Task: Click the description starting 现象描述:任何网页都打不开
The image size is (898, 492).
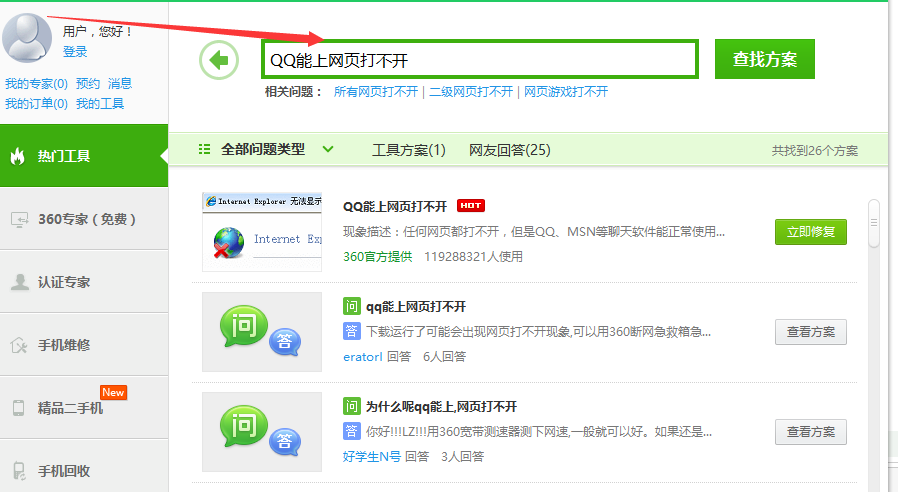Action: pyautogui.click(x=534, y=232)
